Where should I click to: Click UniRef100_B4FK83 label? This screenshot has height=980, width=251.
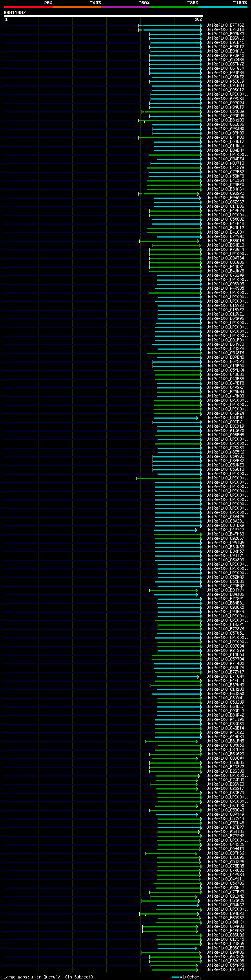[x=225, y=137]
